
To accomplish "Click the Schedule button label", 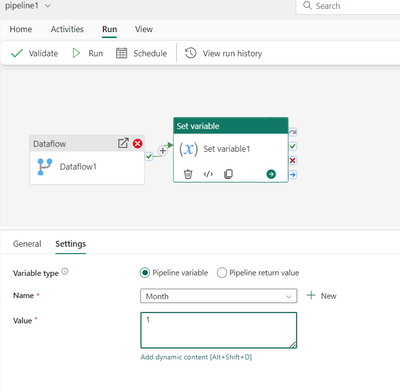I will click(x=150, y=53).
